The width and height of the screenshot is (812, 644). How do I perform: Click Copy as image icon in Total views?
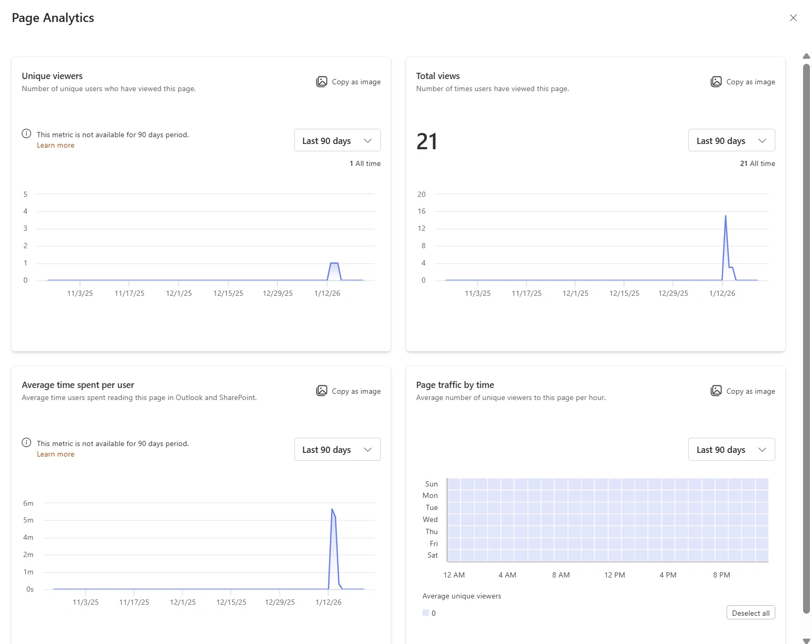(x=716, y=82)
